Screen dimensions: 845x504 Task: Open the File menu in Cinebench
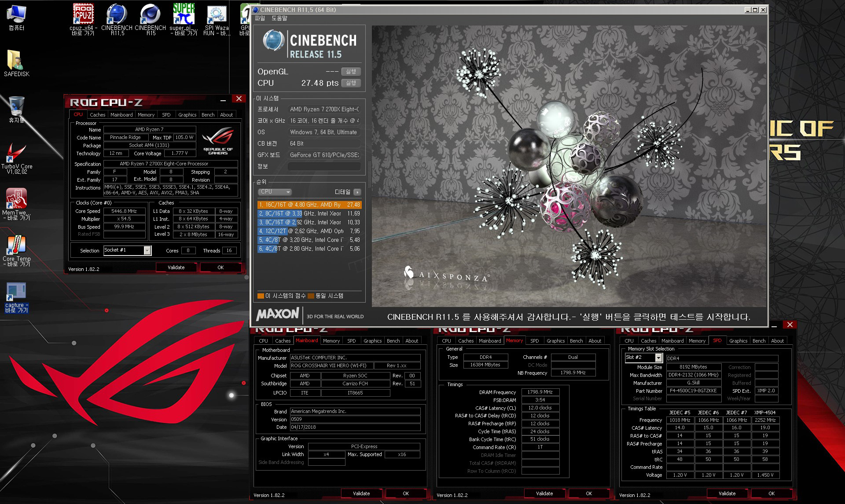[x=260, y=18]
